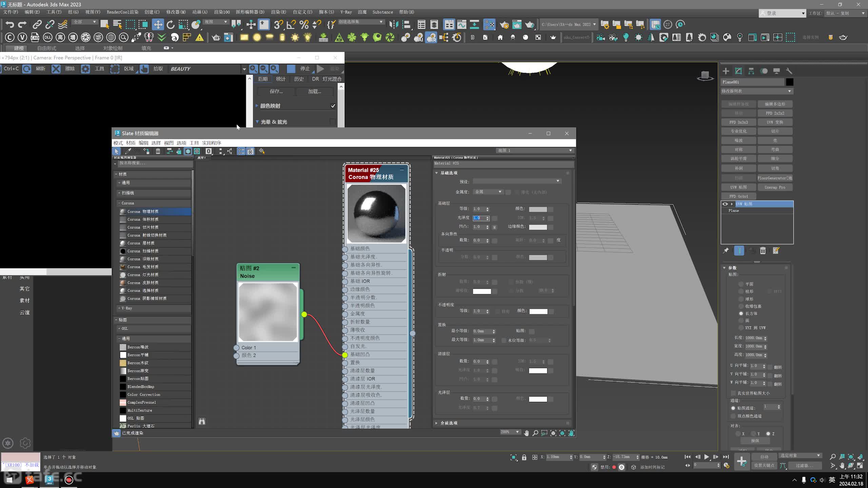The width and height of the screenshot is (868, 488).
Task: Open the Hierarchy tab in command panel
Action: click(x=751, y=71)
